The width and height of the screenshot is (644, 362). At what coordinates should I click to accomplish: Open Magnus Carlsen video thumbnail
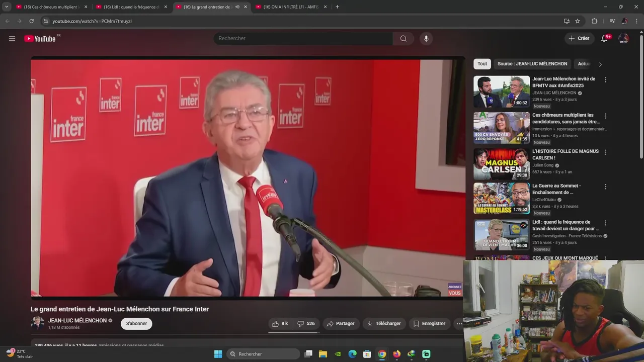pyautogui.click(x=502, y=164)
